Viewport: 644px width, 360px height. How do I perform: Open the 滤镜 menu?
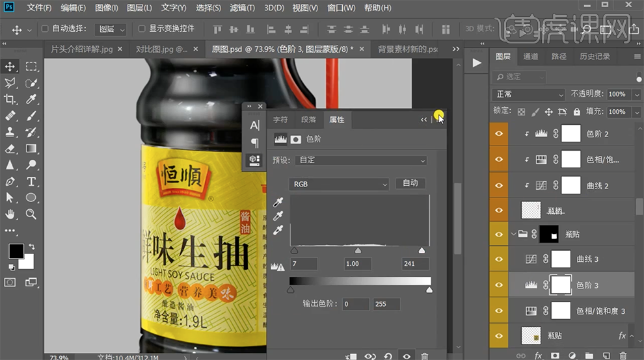coord(243,8)
